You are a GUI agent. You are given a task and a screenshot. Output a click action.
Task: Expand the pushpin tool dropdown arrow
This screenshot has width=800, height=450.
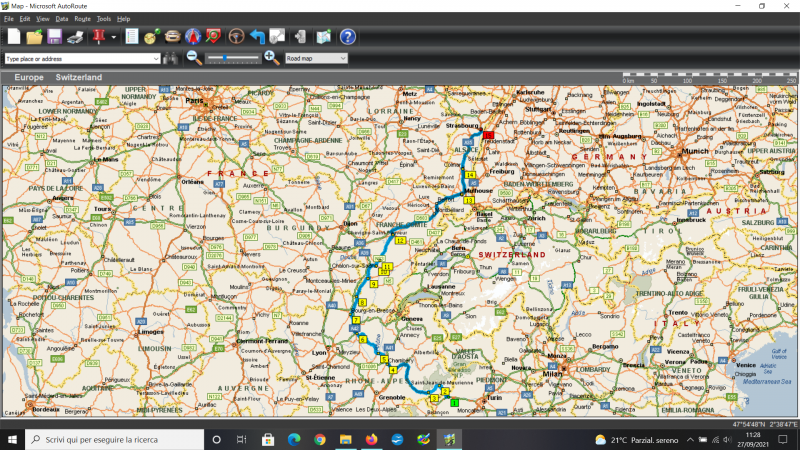tap(113, 37)
